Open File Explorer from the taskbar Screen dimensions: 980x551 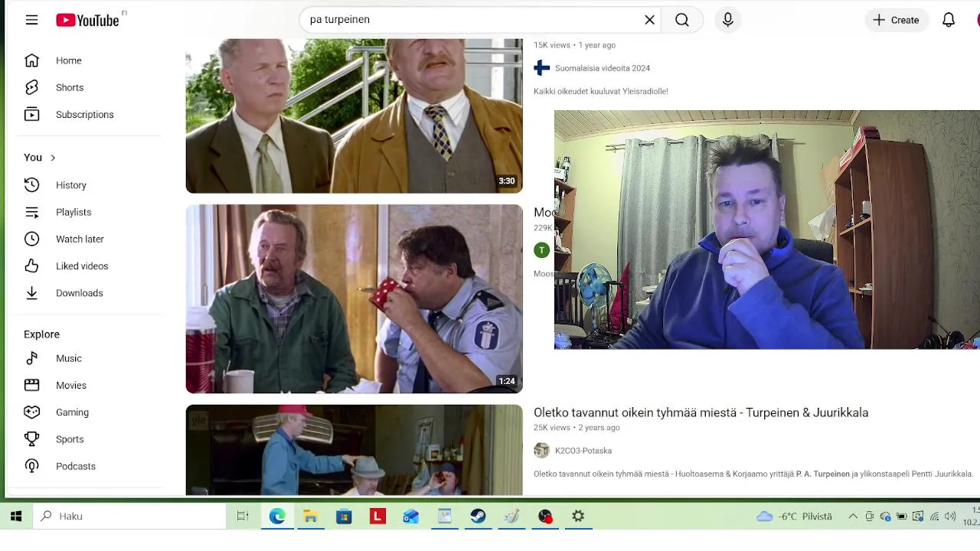(311, 517)
